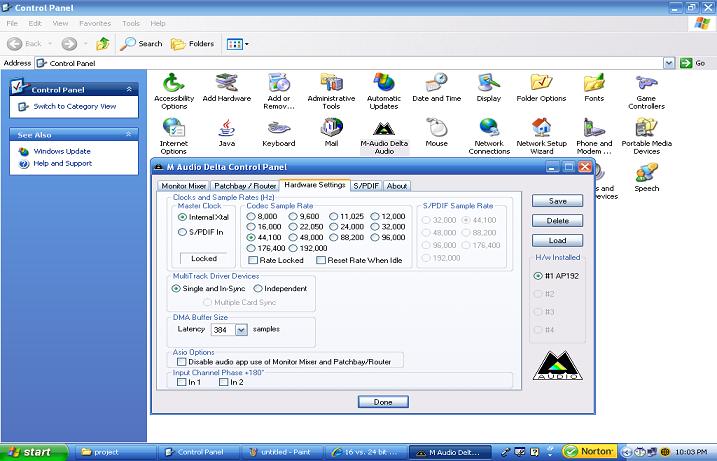Open the Tools menu

pos(131,23)
